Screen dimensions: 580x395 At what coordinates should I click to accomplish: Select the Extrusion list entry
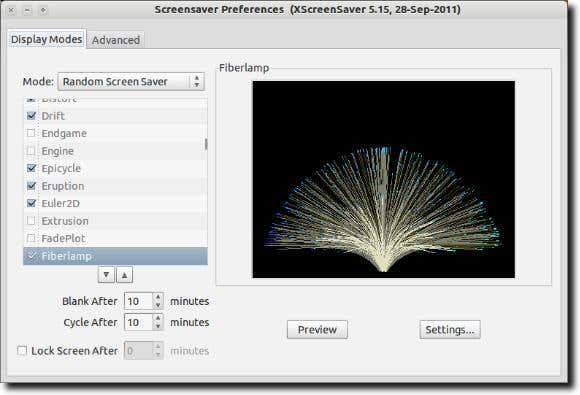[115, 221]
